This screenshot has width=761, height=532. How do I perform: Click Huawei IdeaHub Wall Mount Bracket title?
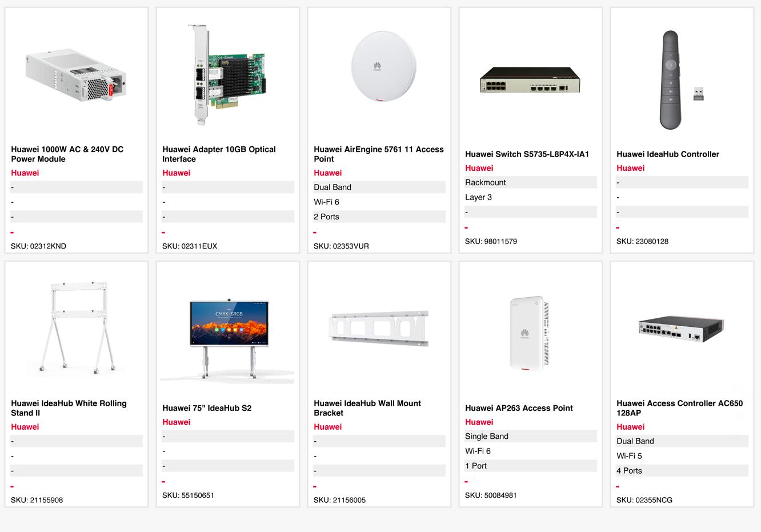coord(367,408)
